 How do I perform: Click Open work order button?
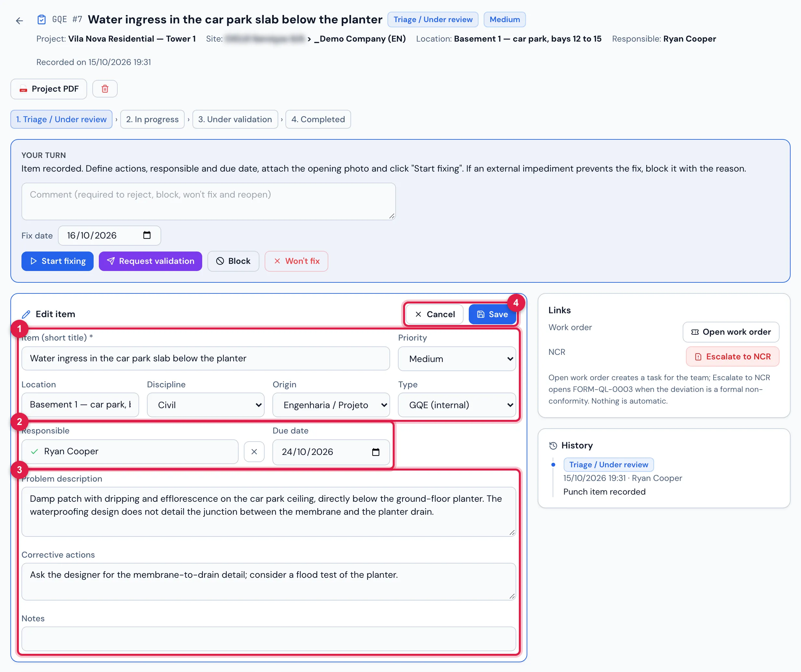tap(731, 332)
